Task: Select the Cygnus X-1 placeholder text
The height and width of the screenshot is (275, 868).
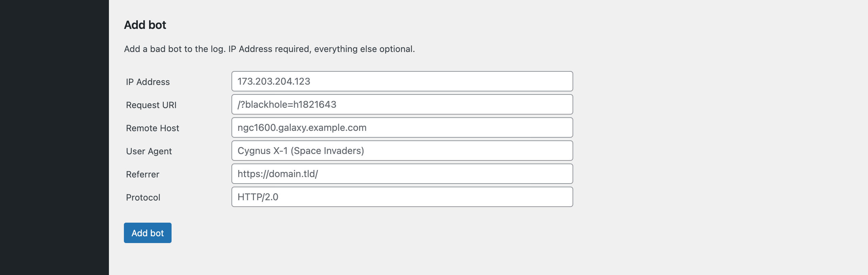Action: (x=301, y=151)
